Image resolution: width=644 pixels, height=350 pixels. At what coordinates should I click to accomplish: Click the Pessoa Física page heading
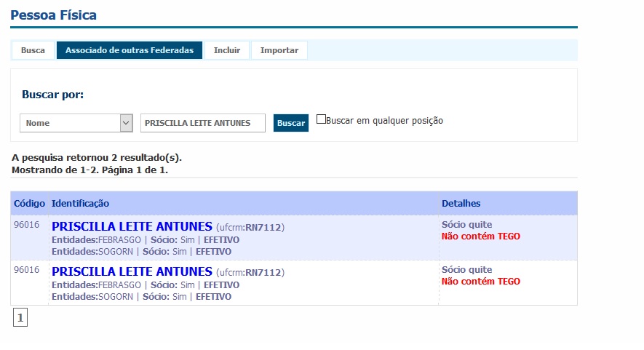click(53, 15)
